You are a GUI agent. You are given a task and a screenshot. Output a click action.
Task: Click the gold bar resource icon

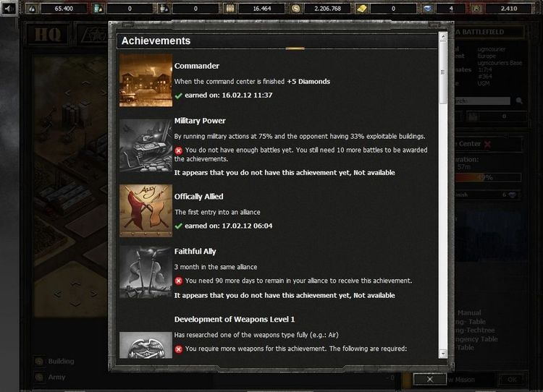pyautogui.click(x=361, y=9)
